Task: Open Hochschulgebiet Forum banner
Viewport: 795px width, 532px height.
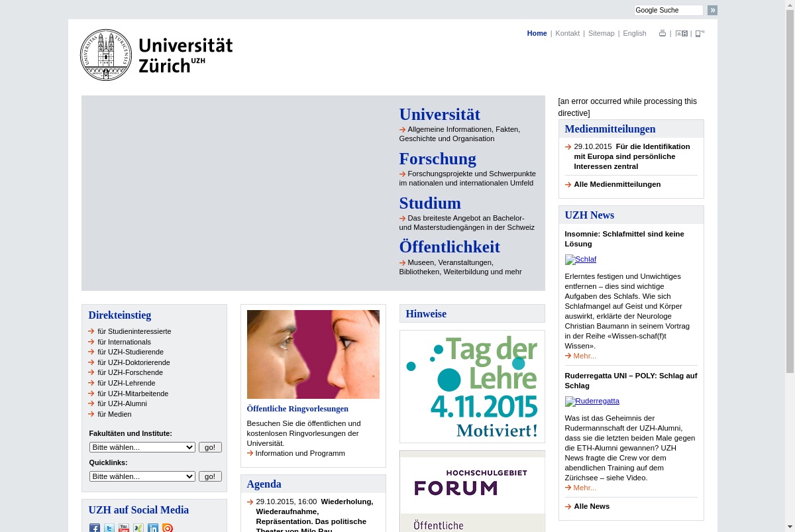Action: tap(472, 492)
